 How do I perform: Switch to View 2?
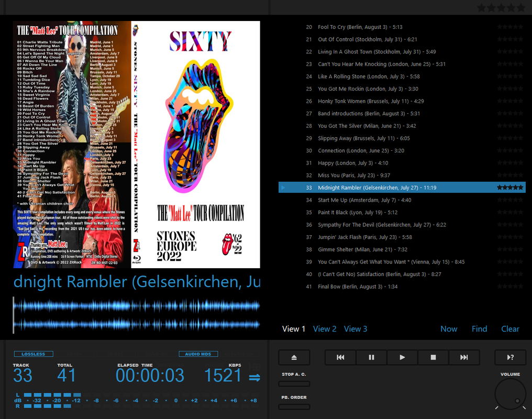pos(325,329)
